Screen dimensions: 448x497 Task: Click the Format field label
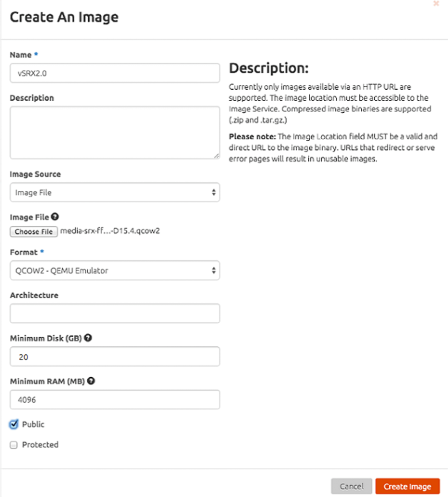(x=23, y=252)
